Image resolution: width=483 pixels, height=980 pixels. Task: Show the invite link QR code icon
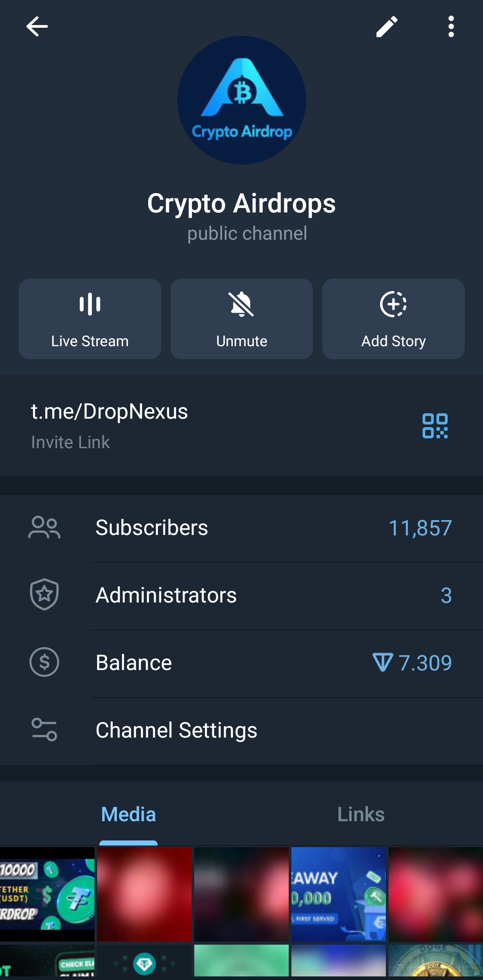click(x=435, y=426)
